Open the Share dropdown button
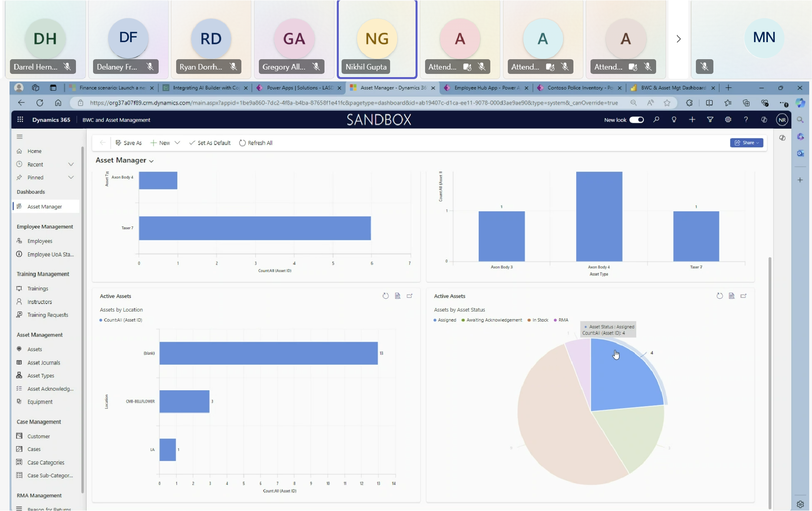Image resolution: width=812 pixels, height=511 pixels. [x=746, y=143]
